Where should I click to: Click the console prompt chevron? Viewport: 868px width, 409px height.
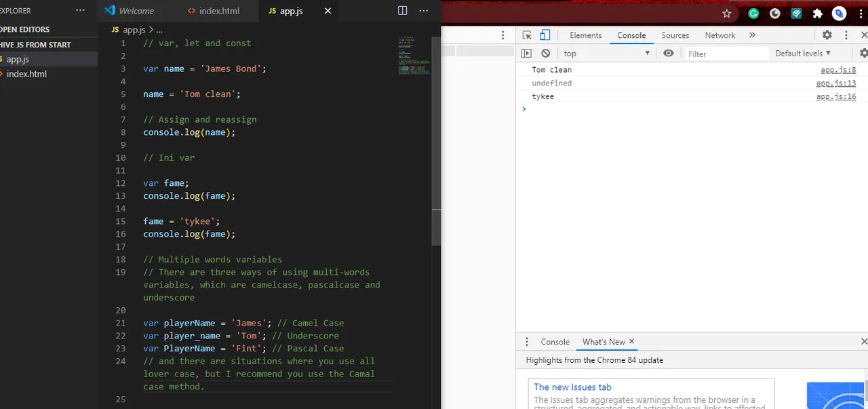click(x=524, y=109)
